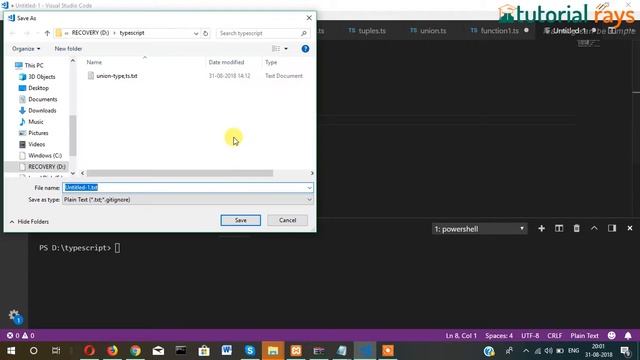The height and width of the screenshot is (360, 640).
Task: Open the Mail app from taskbar
Action: point(158,351)
